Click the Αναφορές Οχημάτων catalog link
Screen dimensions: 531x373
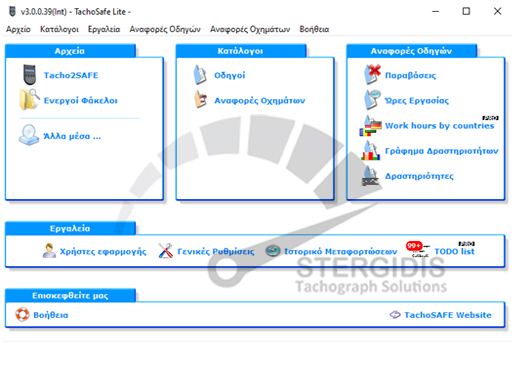(260, 101)
